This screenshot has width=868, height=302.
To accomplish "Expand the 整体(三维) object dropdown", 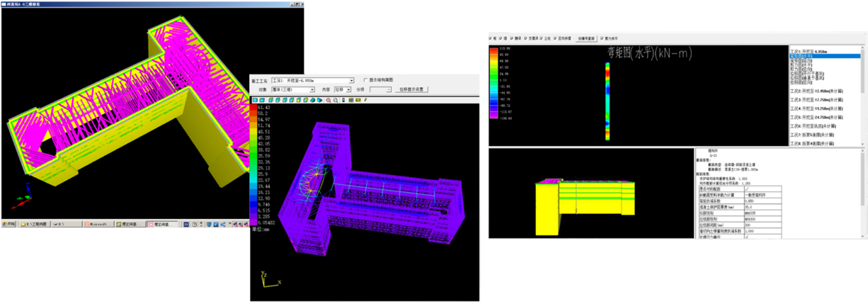I will [312, 89].
